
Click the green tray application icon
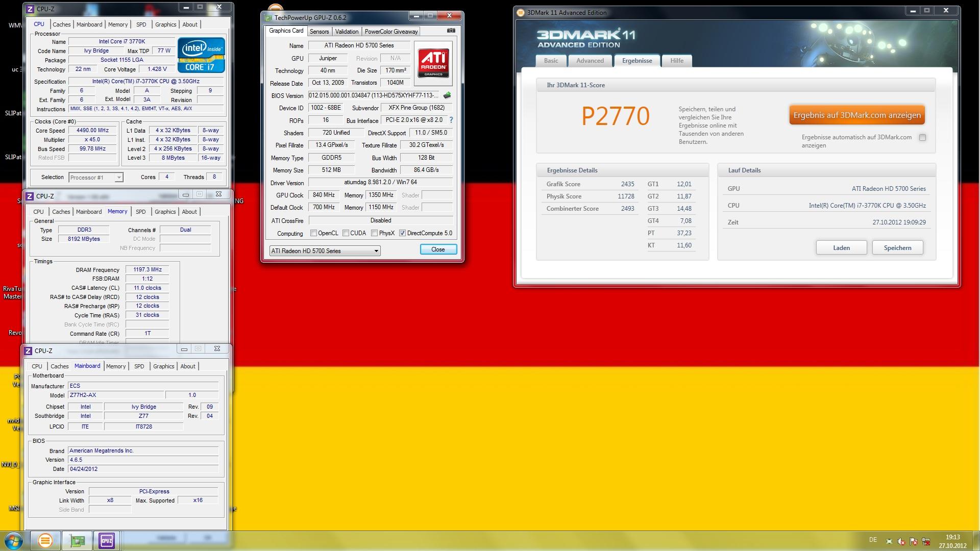tap(889, 541)
